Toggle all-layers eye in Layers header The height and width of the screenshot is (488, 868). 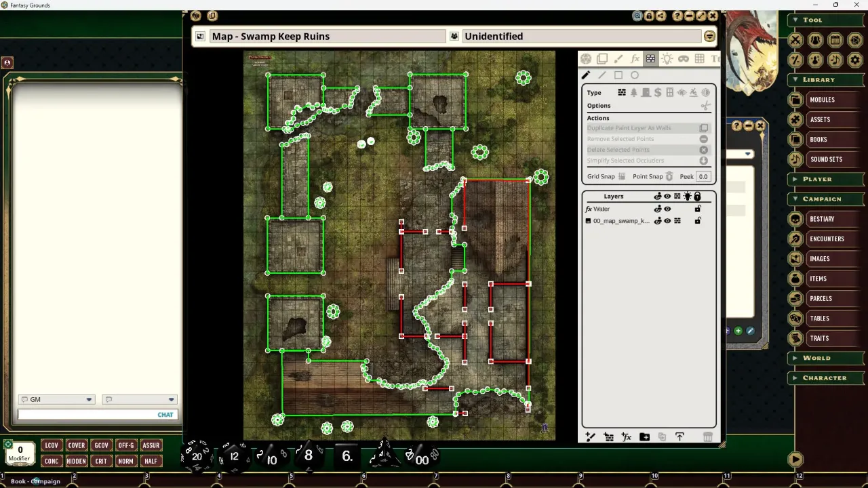(x=667, y=197)
